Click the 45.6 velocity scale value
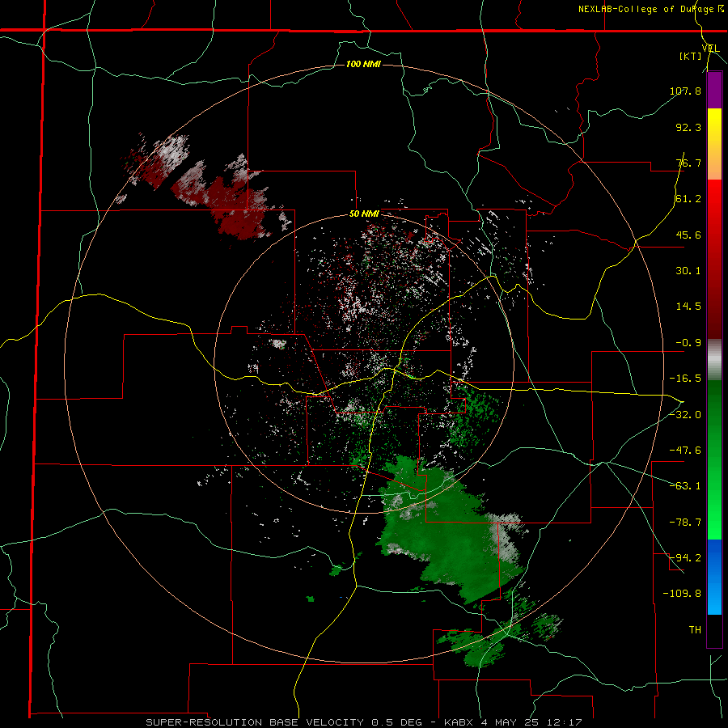The height and width of the screenshot is (728, 728). [x=688, y=235]
